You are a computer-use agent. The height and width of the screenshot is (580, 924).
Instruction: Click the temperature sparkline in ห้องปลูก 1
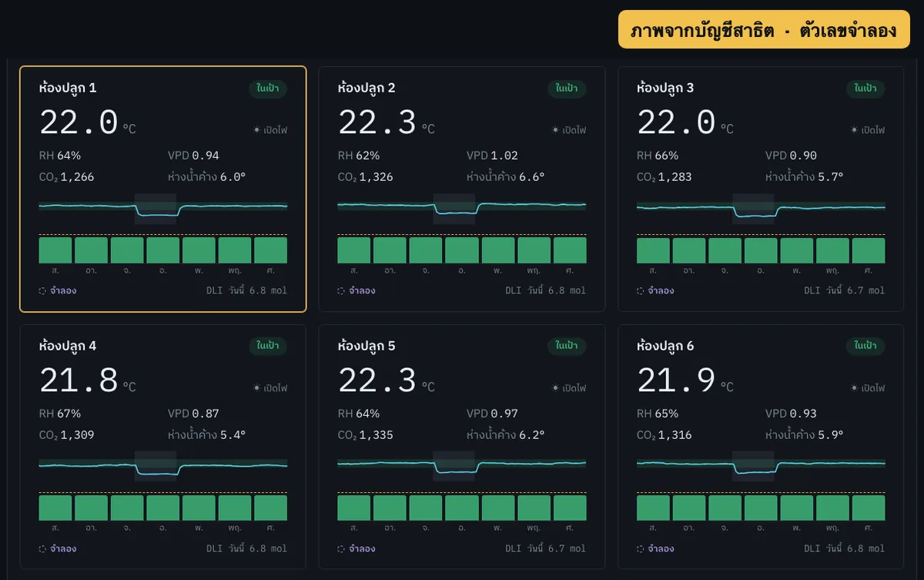pos(163,209)
